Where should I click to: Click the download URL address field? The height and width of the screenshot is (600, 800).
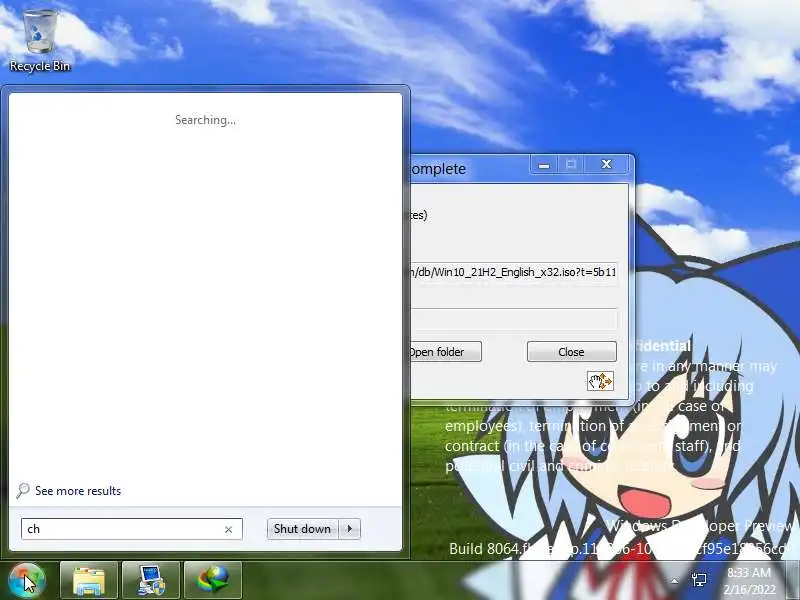point(514,273)
